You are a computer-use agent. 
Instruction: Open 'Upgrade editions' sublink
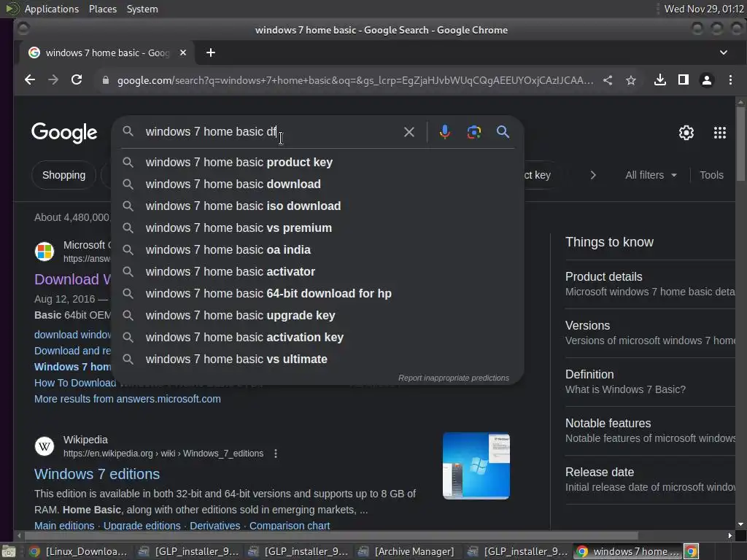tap(142, 526)
